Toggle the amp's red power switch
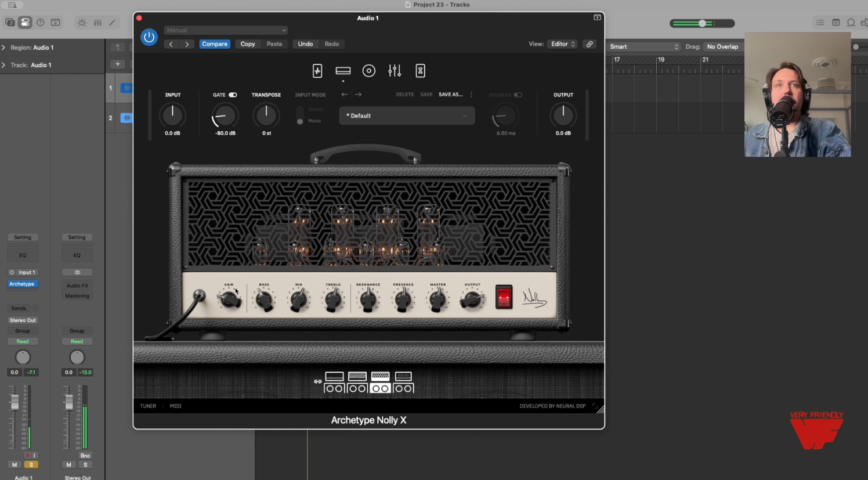 [x=504, y=297]
